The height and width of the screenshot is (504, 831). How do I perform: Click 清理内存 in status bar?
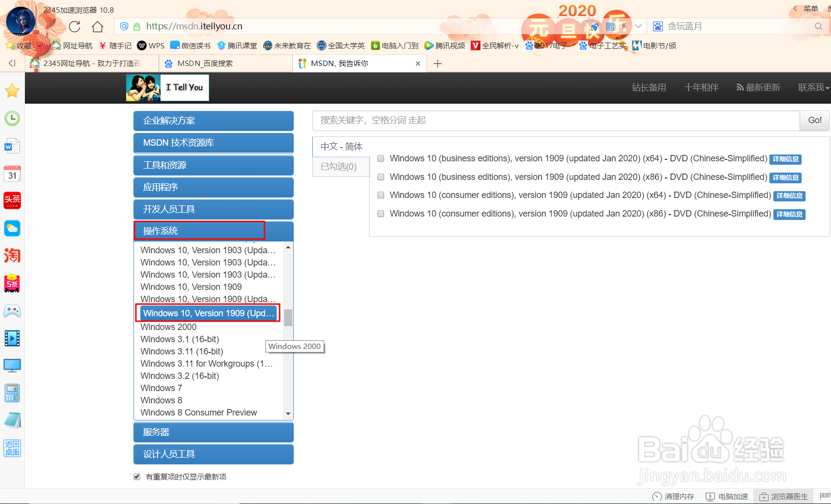click(x=673, y=496)
